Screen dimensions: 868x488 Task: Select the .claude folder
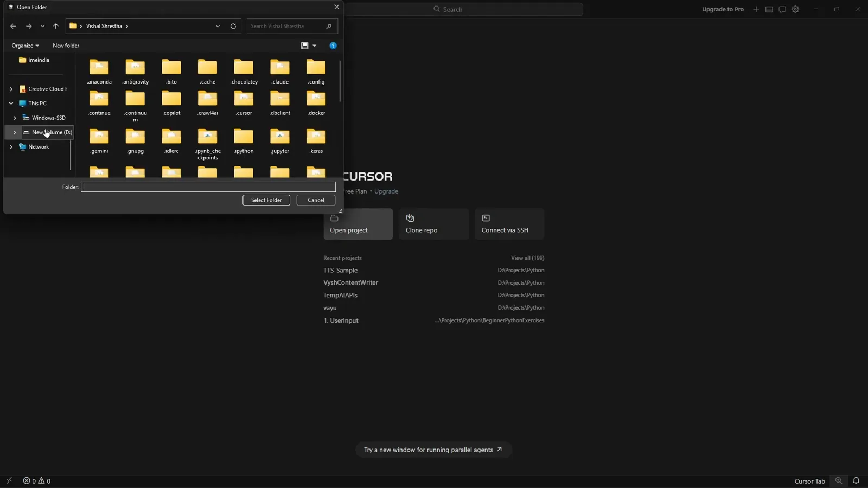click(x=280, y=72)
